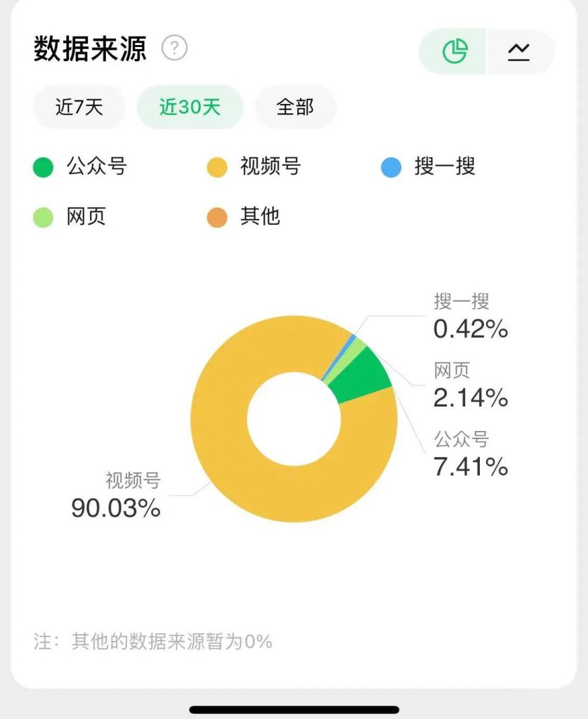Toggle the 搜一搜 legend dot
This screenshot has width=588, height=719.
tap(391, 168)
